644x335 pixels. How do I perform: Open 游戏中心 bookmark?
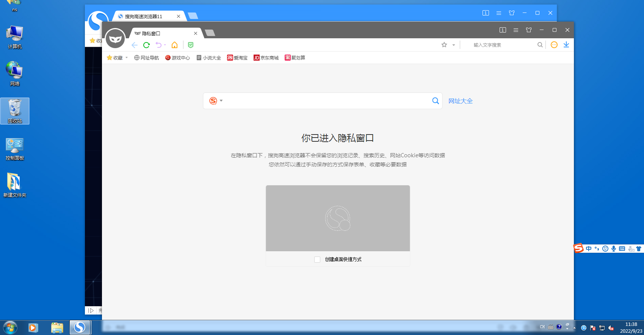click(x=177, y=58)
